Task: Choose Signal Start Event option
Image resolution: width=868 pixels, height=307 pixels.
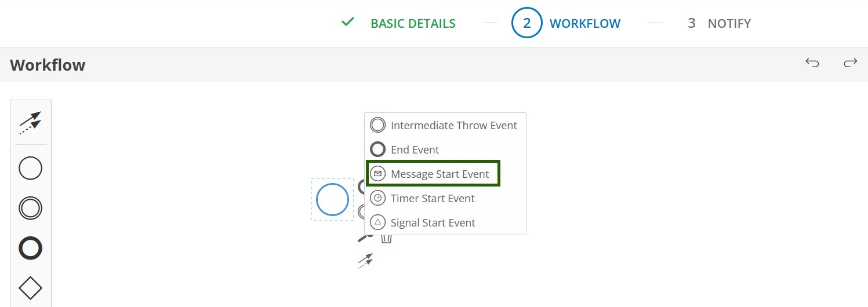Action: [x=433, y=222]
